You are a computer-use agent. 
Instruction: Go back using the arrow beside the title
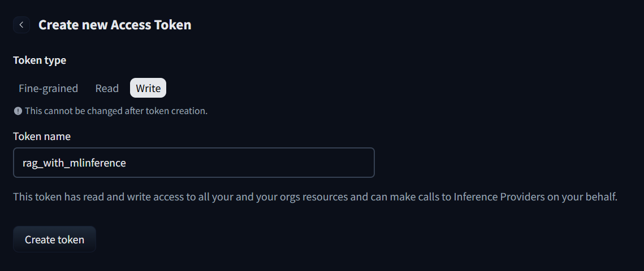point(21,25)
